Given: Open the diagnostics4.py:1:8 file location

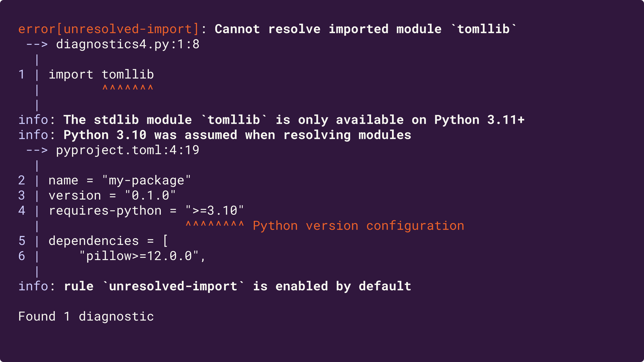Looking at the screenshot, I should click(127, 45).
